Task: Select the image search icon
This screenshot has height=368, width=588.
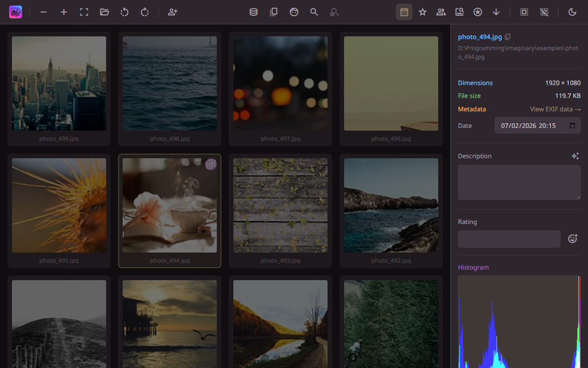Action: (x=459, y=12)
